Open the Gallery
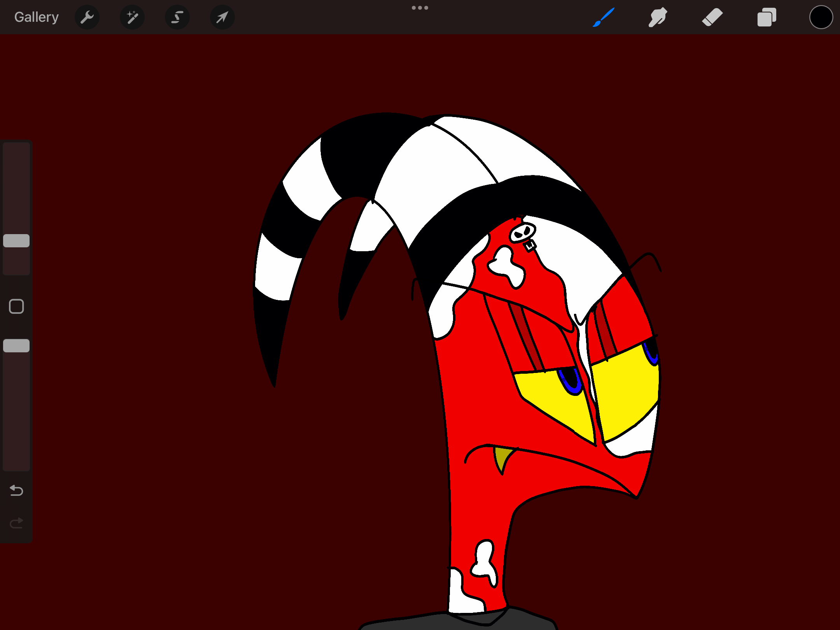 [37, 17]
